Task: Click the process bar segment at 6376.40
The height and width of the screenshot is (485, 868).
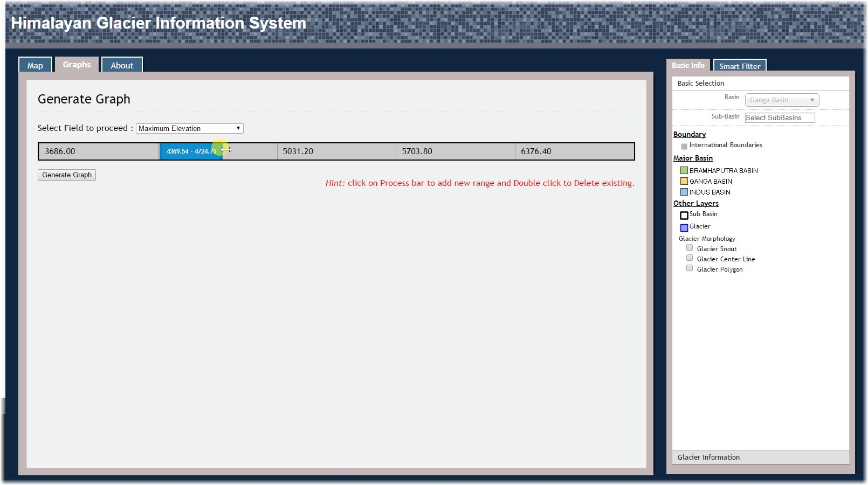Action: pyautogui.click(x=574, y=151)
